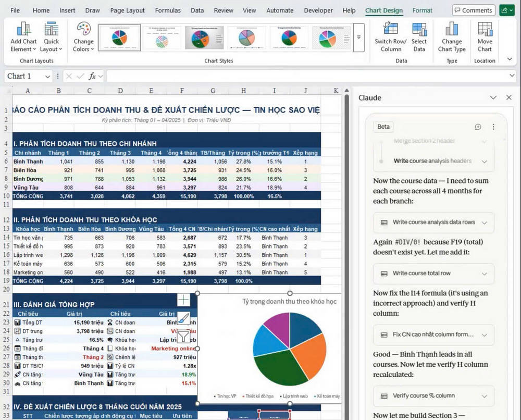Screen dimensions: 521x420
Task: Open the Developer tab
Action: pyautogui.click(x=318, y=10)
